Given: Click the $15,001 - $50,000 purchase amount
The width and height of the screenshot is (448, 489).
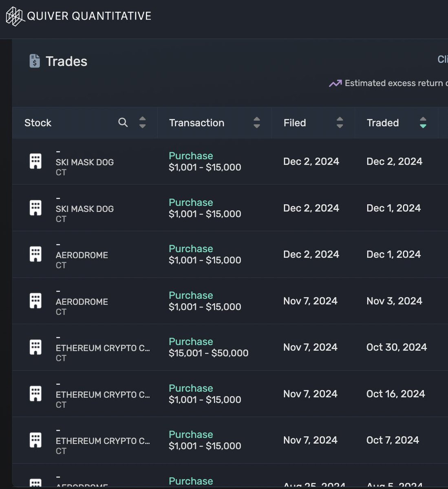Looking at the screenshot, I should pos(209,353).
